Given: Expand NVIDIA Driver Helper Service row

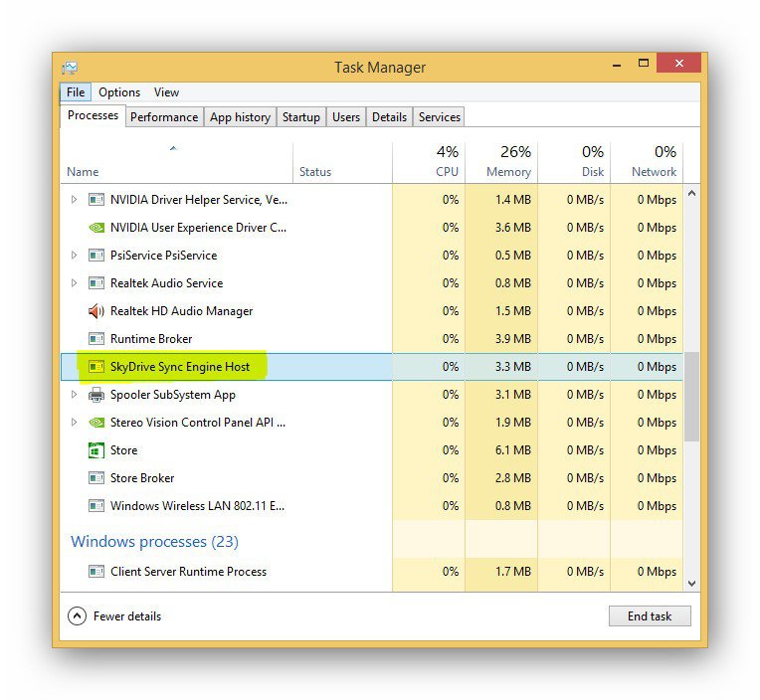Looking at the screenshot, I should [x=75, y=200].
